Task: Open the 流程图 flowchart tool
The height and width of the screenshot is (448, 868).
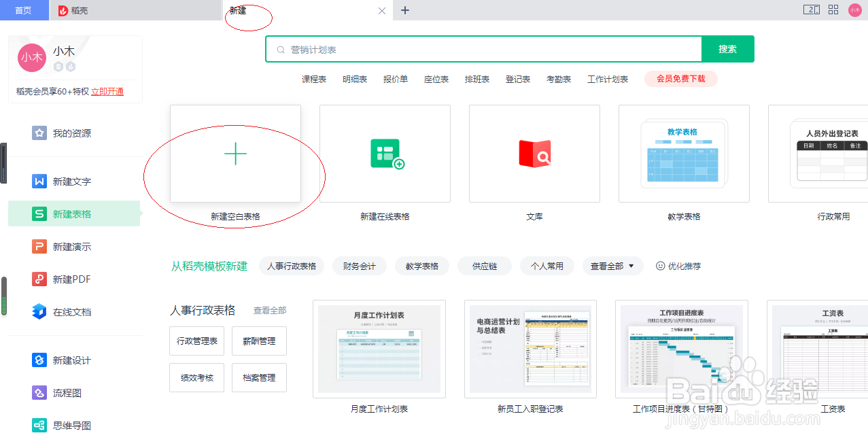Action: (61, 393)
